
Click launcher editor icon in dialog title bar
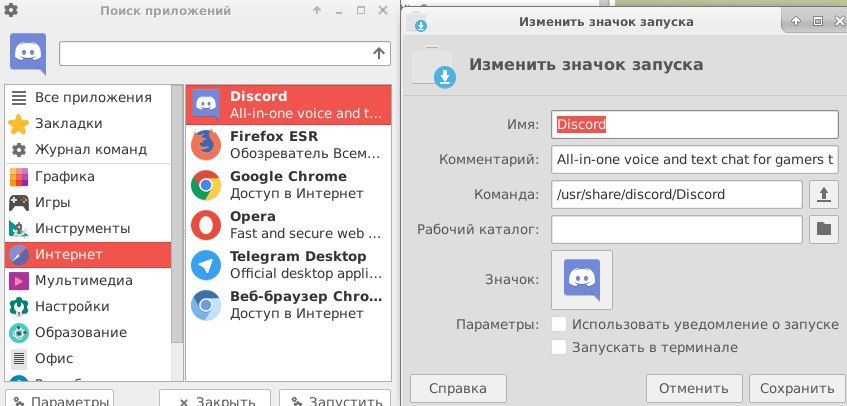(416, 22)
